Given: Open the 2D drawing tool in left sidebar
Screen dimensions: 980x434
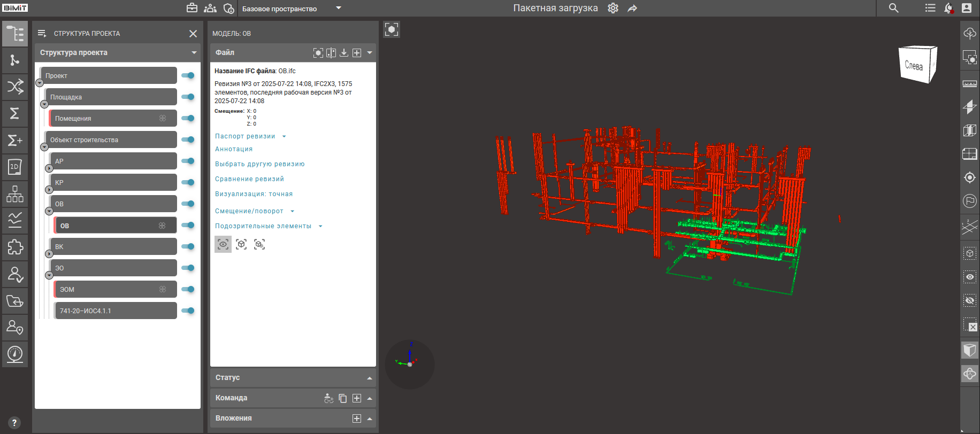Looking at the screenshot, I should point(15,167).
